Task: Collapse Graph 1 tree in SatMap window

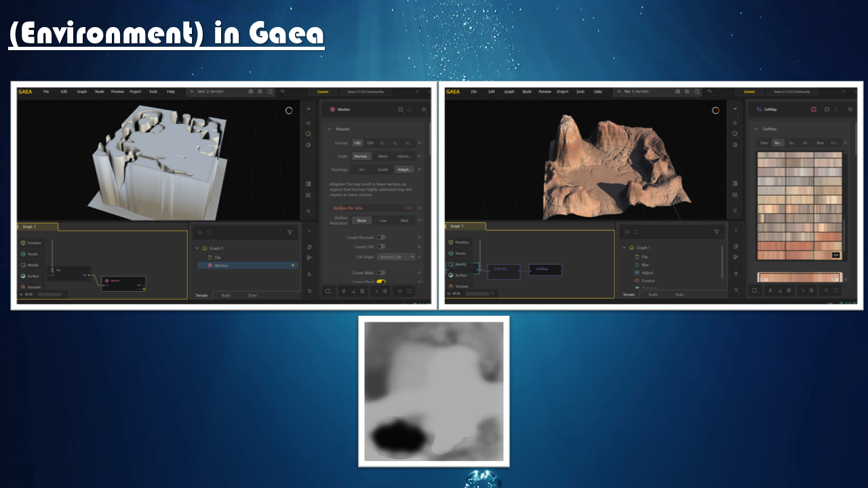Action: (624, 247)
